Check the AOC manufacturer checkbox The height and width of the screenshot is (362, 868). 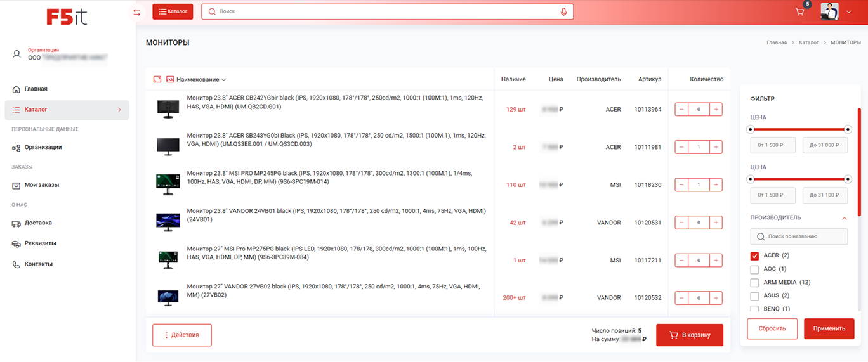coord(754,269)
